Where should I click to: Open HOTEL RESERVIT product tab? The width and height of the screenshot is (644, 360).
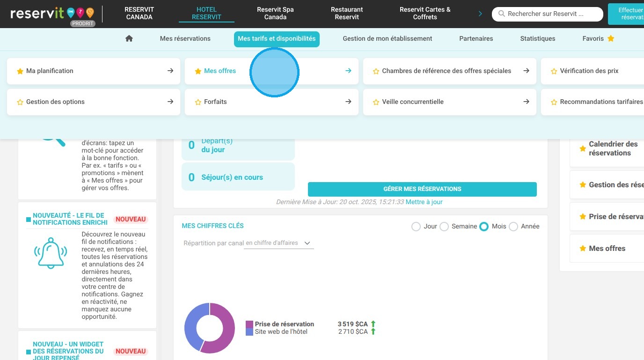point(206,13)
